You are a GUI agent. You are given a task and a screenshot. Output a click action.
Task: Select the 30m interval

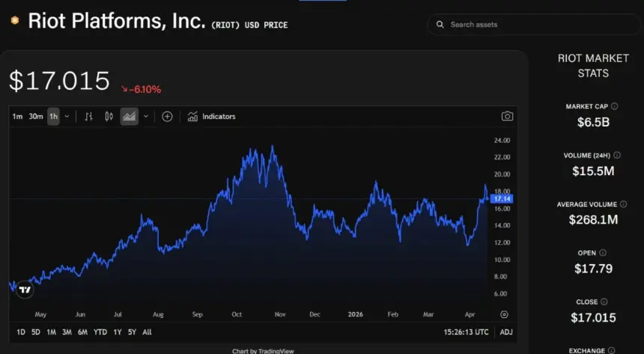tap(35, 117)
